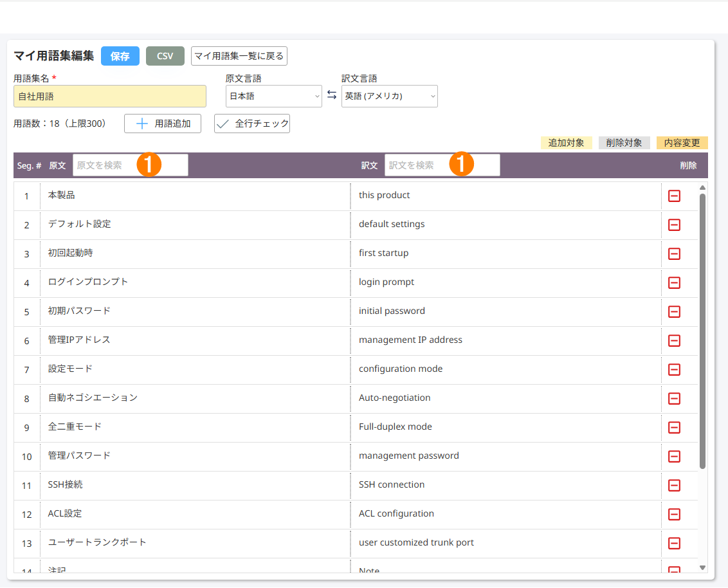Screen dimensions: 728x588
Task: Click the source cell 自動ネゴシエーション
Action: [196, 398]
